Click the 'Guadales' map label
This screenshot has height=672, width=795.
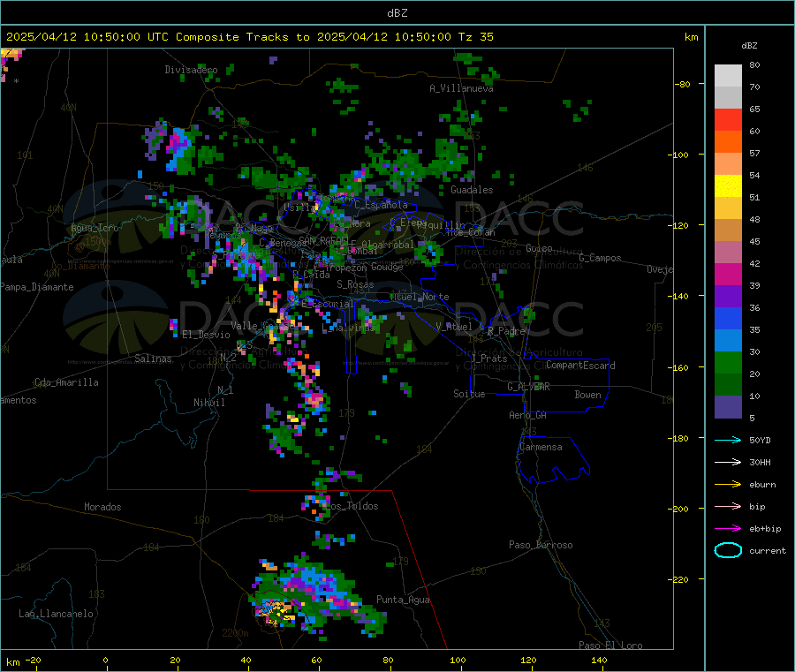(472, 190)
